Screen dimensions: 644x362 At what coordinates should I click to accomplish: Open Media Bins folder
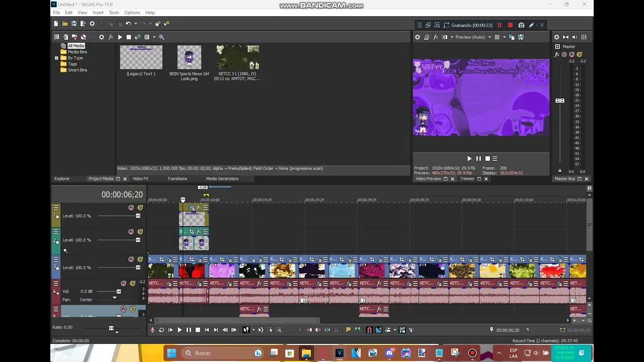click(77, 52)
